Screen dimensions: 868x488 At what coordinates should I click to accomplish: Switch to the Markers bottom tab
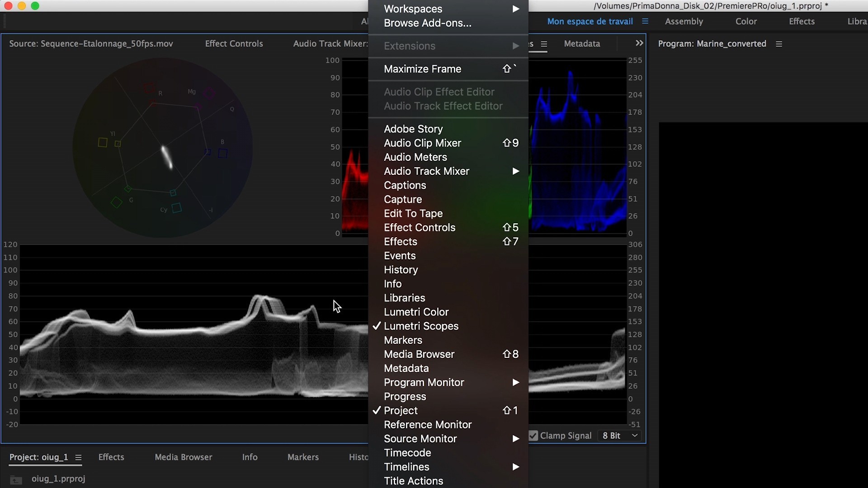pos(303,457)
